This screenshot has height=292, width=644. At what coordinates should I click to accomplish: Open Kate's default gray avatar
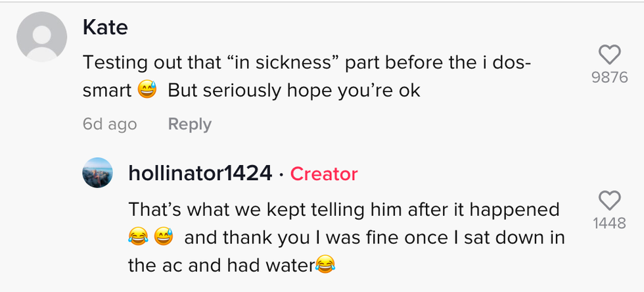coord(42,37)
